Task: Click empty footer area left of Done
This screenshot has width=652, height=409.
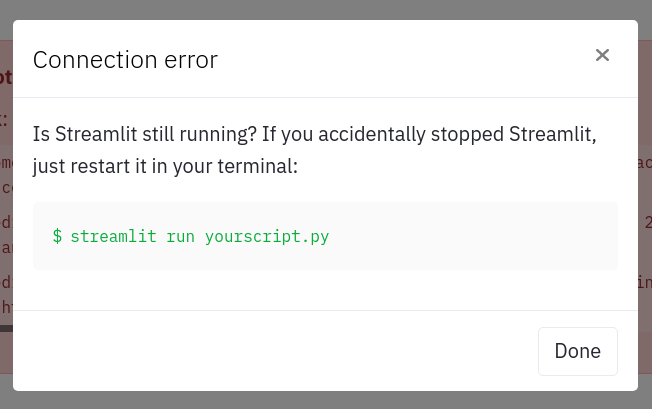Action: tap(280, 351)
